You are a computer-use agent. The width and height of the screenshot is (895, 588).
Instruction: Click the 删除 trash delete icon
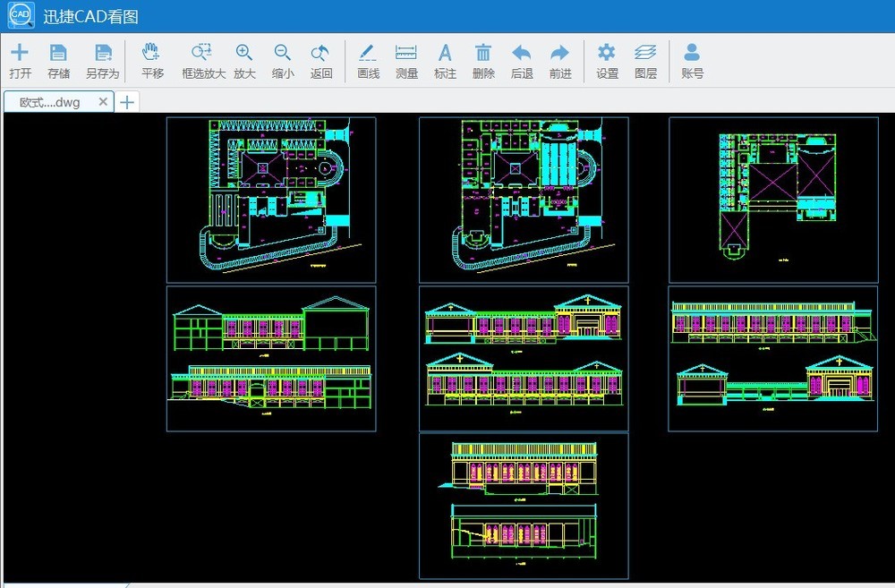[x=483, y=61]
